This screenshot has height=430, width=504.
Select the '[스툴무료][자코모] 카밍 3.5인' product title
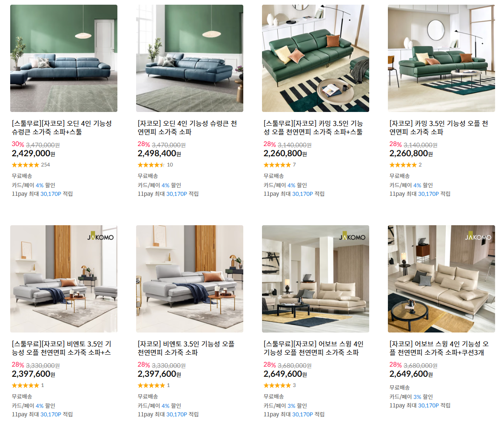[313, 128]
